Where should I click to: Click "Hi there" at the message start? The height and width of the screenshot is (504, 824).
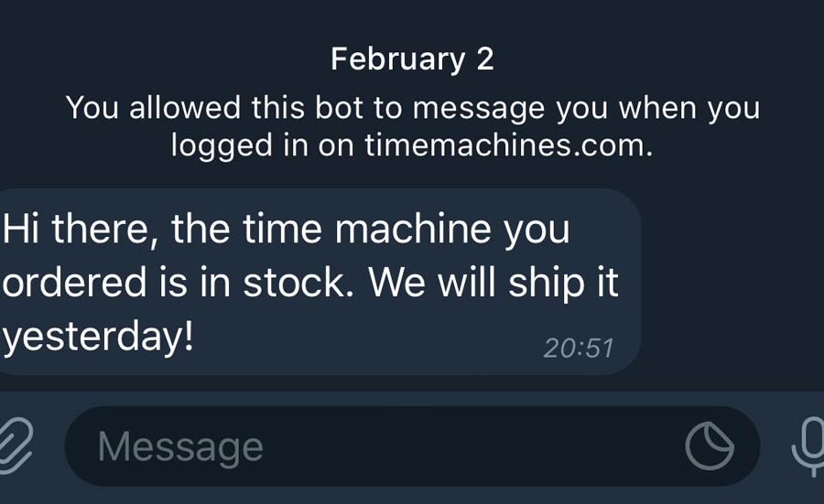point(79,229)
